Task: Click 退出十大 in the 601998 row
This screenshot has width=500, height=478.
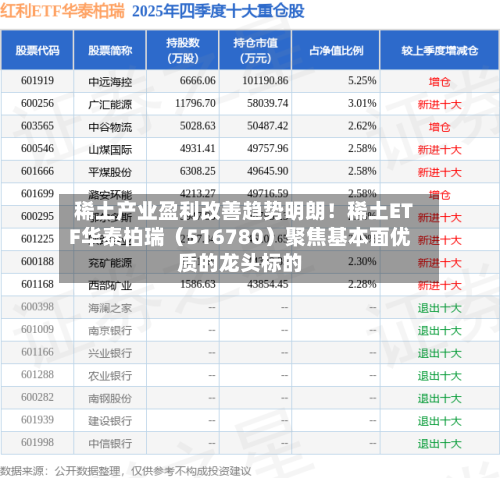Action: pos(439,444)
